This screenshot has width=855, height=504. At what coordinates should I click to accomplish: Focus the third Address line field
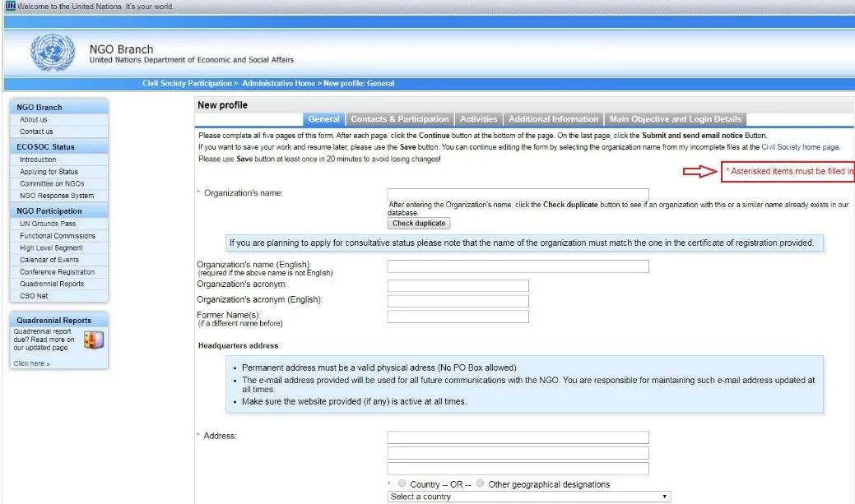coord(518,469)
